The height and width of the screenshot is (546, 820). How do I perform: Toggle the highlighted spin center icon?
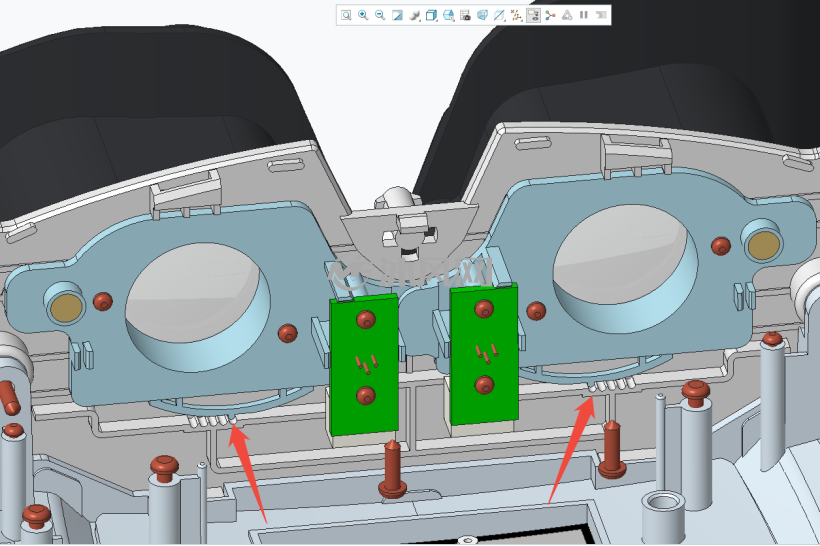click(533, 15)
